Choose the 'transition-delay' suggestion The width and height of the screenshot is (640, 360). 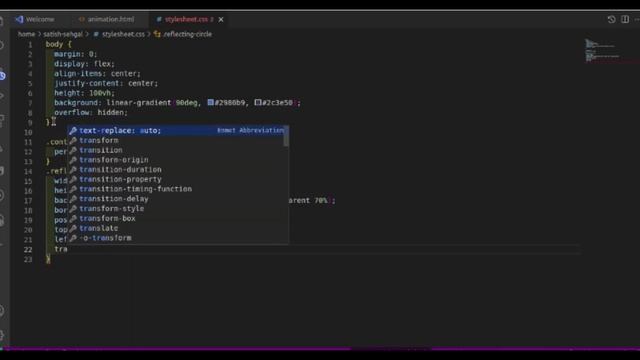176,199
